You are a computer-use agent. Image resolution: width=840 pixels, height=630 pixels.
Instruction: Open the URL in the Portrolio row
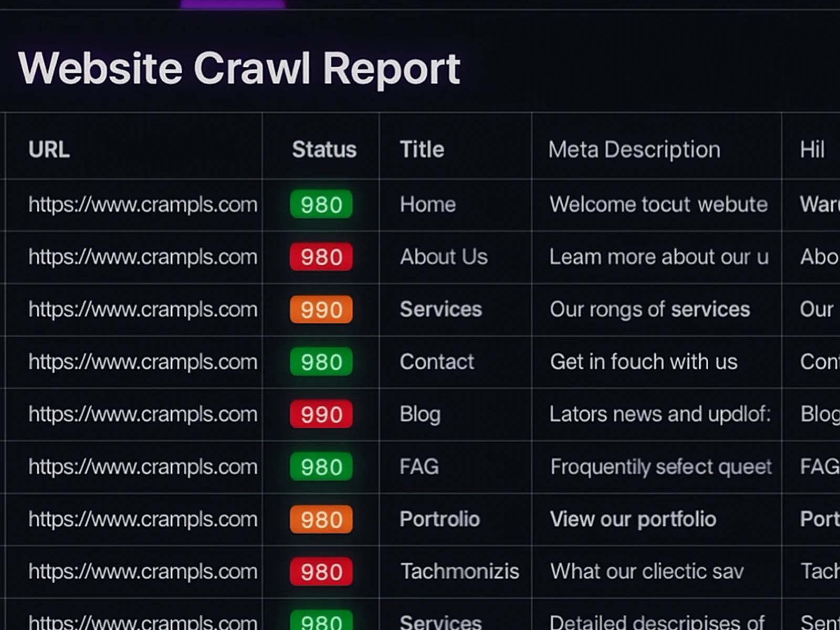143,520
